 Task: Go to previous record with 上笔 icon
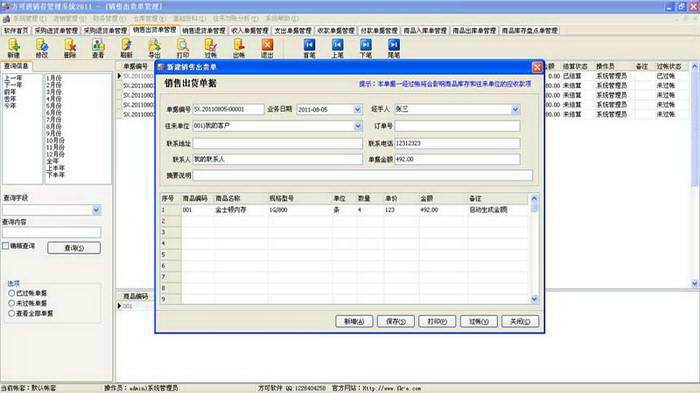tap(338, 48)
